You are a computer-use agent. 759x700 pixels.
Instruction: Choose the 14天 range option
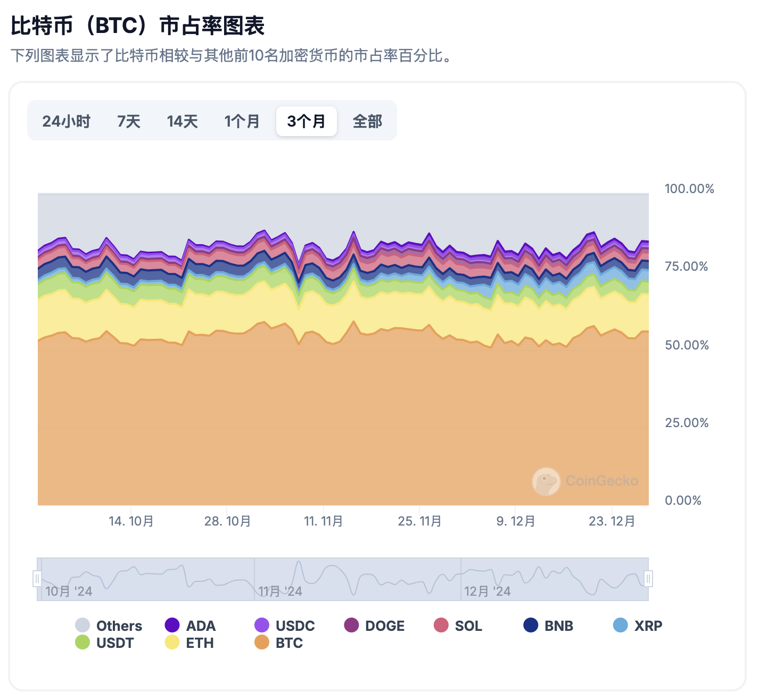(x=182, y=121)
